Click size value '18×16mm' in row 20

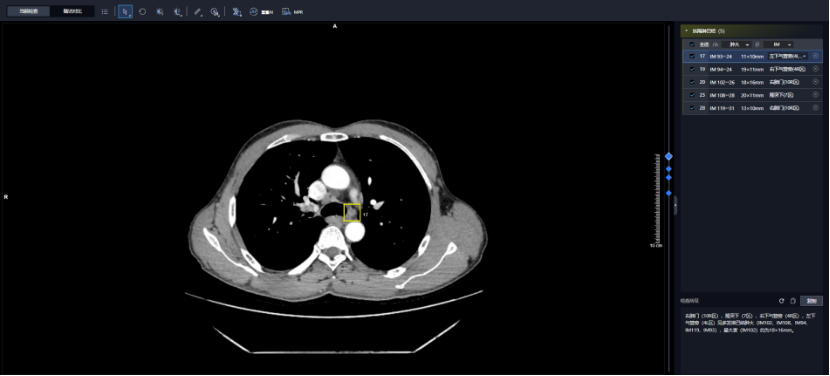tap(752, 82)
